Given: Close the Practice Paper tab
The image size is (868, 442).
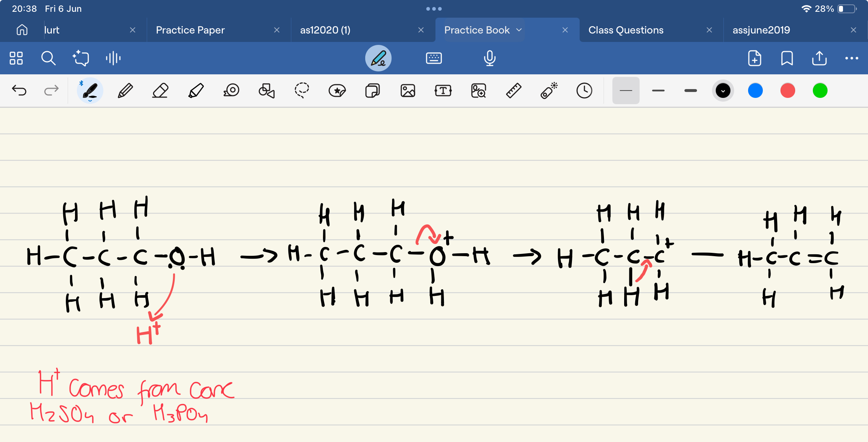Looking at the screenshot, I should tap(277, 30).
